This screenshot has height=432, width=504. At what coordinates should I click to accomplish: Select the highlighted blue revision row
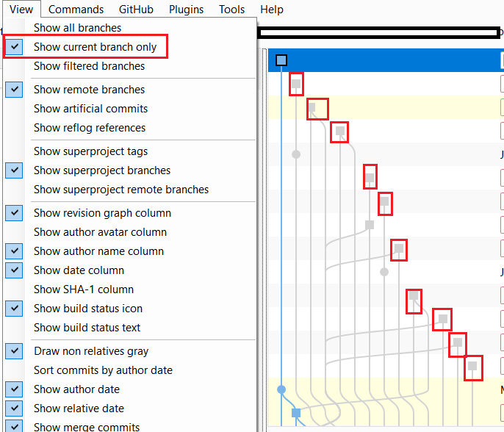point(386,60)
